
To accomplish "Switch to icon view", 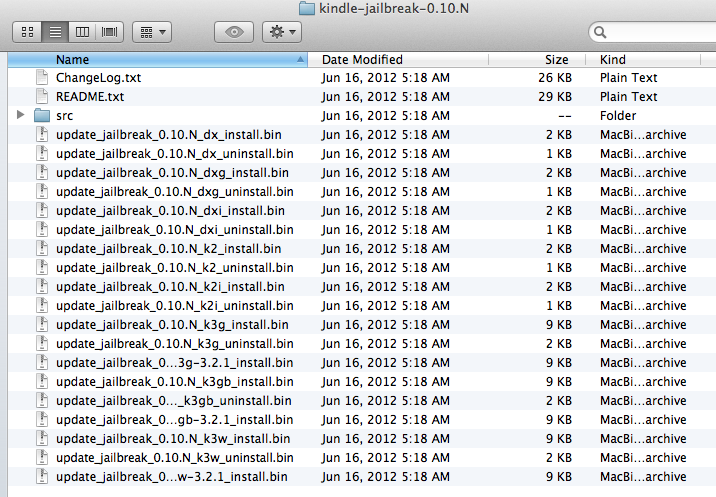I will click(27, 32).
